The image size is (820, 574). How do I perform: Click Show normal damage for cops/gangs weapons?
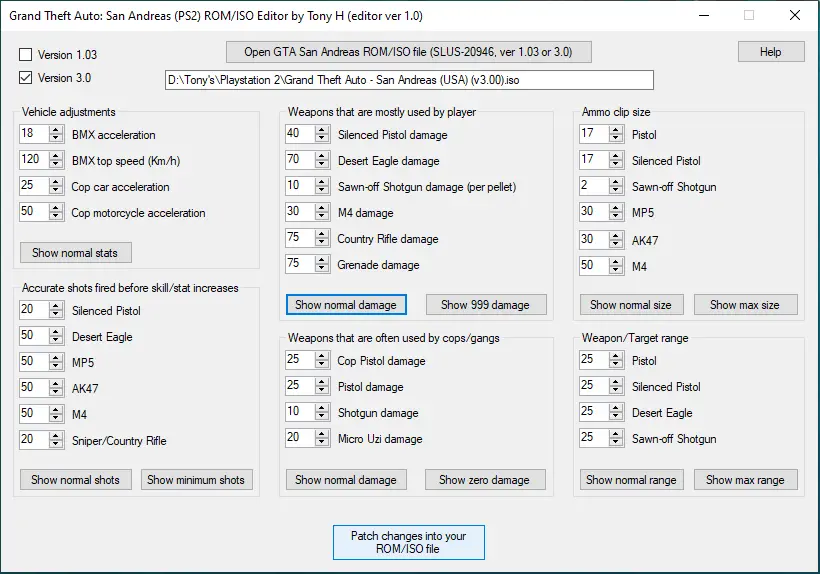pos(346,479)
